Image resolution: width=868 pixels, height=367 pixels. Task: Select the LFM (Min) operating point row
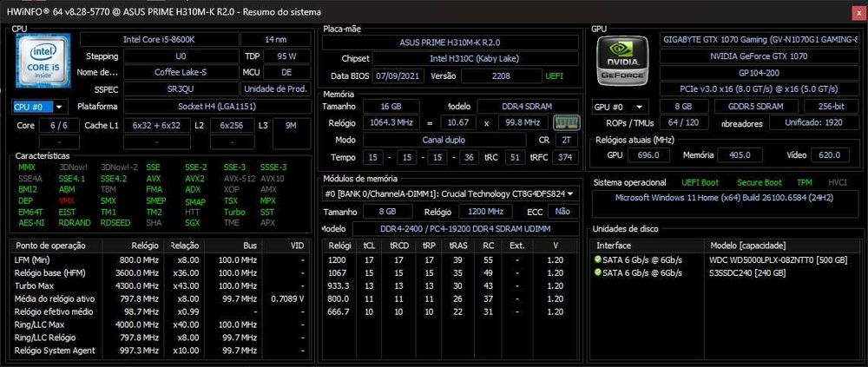click(161, 259)
